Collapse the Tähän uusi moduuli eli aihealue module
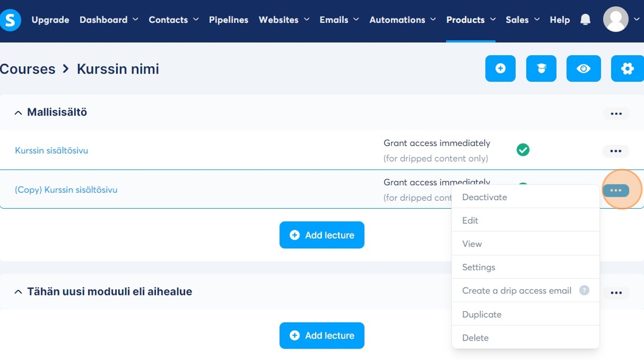The height and width of the screenshot is (360, 644). pos(18,292)
